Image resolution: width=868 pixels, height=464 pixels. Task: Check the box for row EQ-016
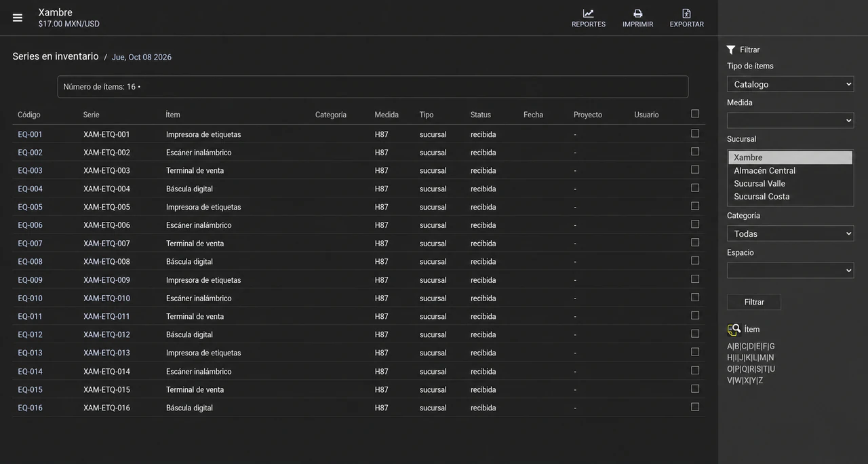[695, 407]
